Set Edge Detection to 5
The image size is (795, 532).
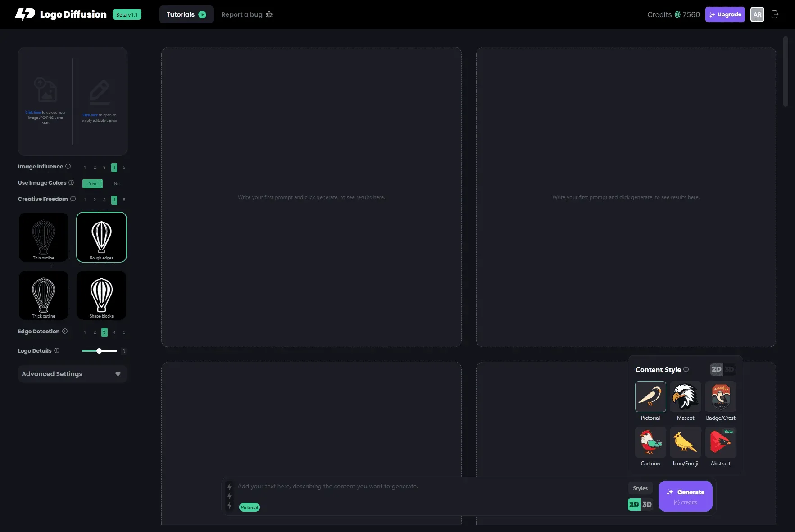point(124,332)
